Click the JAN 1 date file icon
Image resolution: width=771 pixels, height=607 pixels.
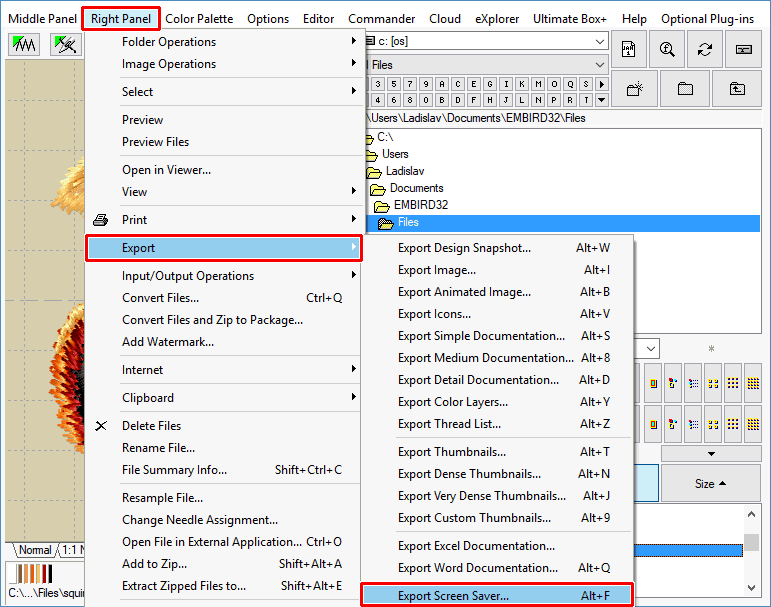coord(628,49)
